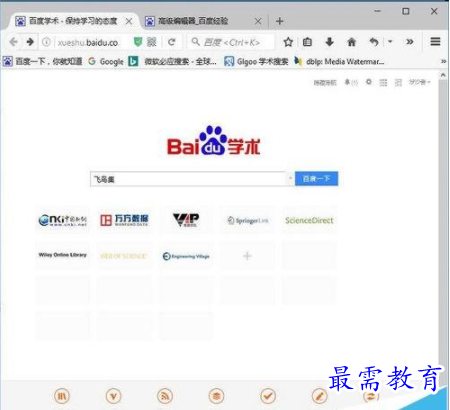Open the VIP 维普 site tile
Screen dimensions: 450x410
186,220
